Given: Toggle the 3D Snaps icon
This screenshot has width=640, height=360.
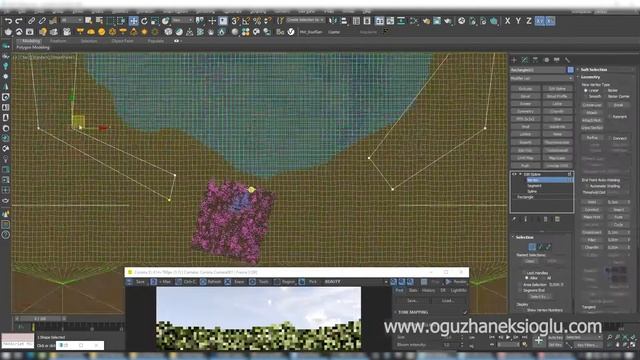Looking at the screenshot, I should (235, 20).
